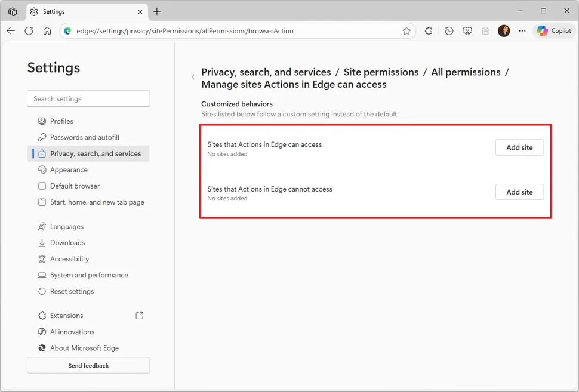Add this page to favorites
The height and width of the screenshot is (392, 579).
coord(406,30)
